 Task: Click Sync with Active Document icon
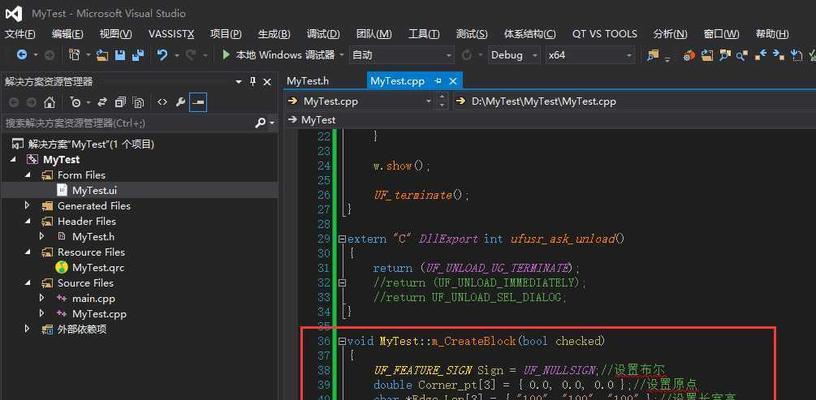[x=103, y=102]
